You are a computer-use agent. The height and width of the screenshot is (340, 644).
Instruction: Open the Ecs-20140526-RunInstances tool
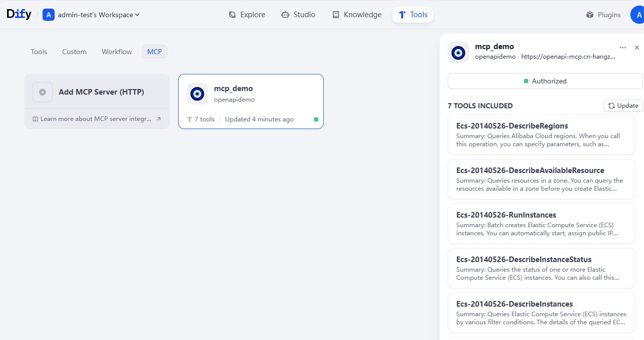coord(541,224)
